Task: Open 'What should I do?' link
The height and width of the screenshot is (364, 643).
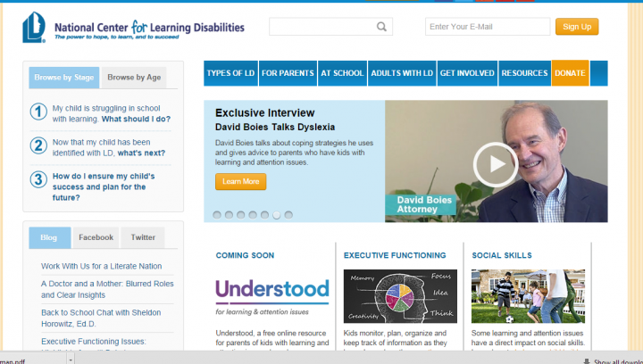Action: [x=136, y=120]
